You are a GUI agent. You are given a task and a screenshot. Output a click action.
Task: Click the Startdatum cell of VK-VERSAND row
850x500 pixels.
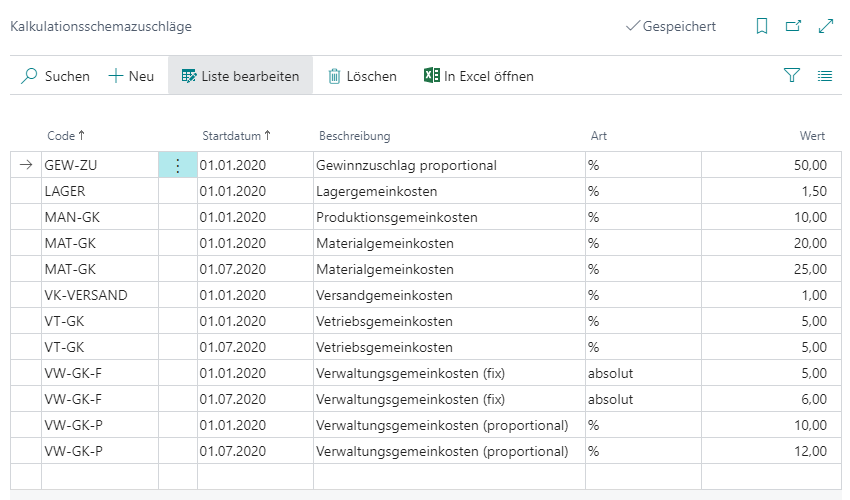(x=255, y=295)
